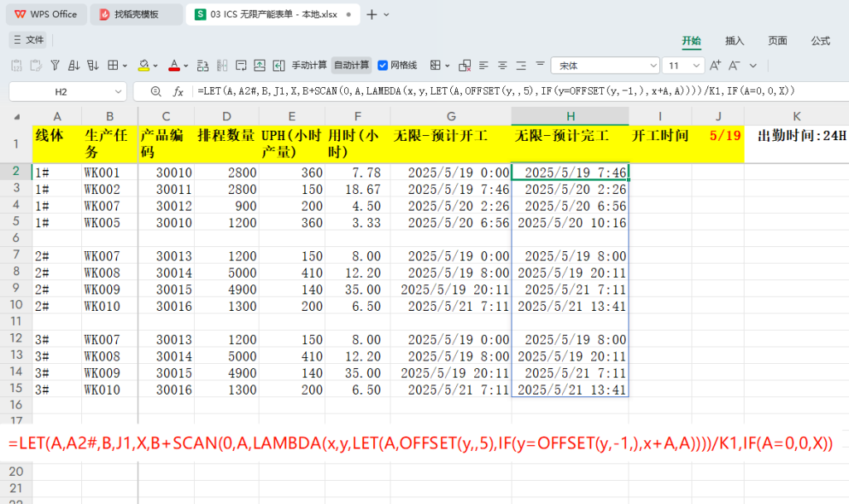Select cell H1 无限-预计完工
The image size is (849, 504).
[570, 144]
